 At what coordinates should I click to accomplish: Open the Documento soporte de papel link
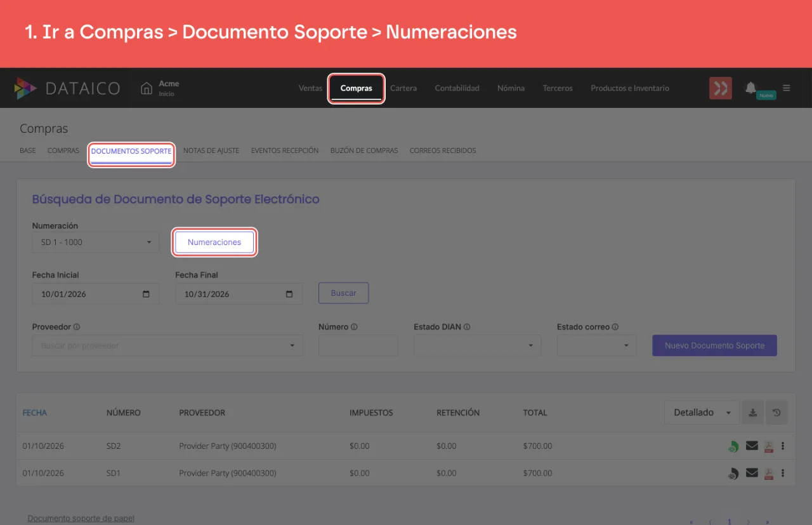[x=81, y=519]
